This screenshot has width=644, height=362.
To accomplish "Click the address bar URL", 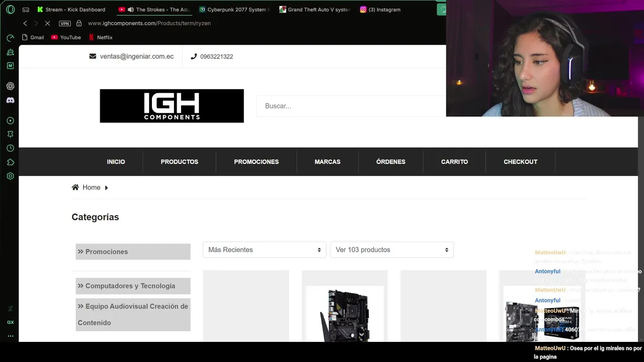I will coord(149,23).
